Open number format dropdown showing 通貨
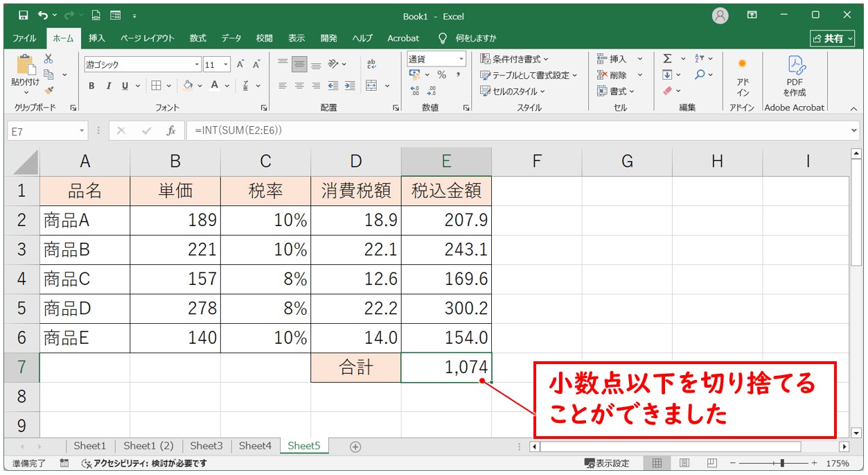The height and width of the screenshot is (475, 868). click(461, 59)
